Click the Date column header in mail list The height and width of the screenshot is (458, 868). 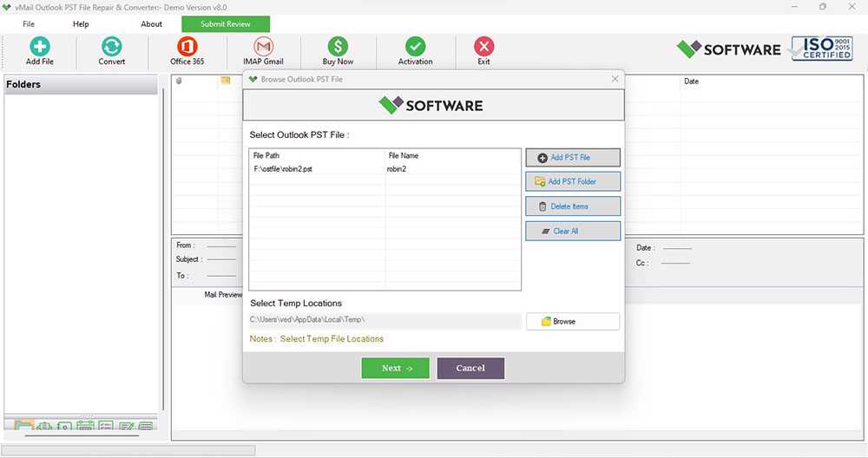tap(692, 82)
